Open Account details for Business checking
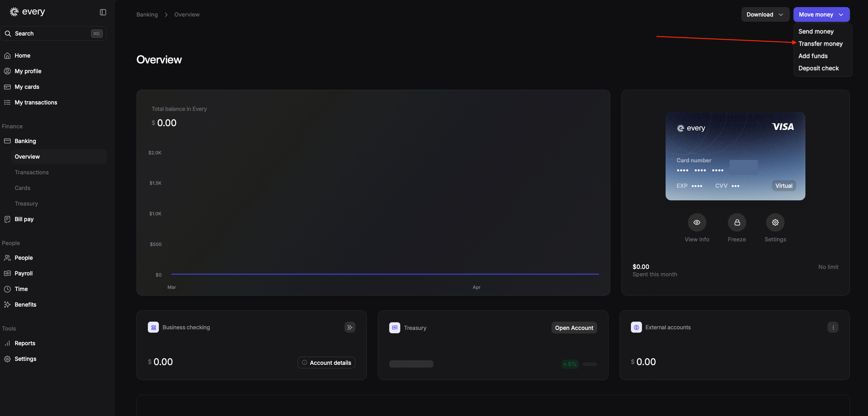Image resolution: width=868 pixels, height=416 pixels. pyautogui.click(x=326, y=362)
